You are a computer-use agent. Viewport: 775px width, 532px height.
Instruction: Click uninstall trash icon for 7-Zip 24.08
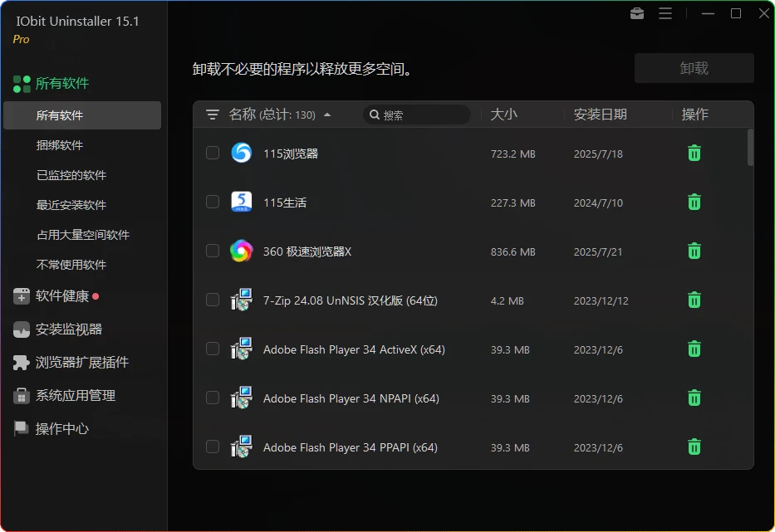[x=694, y=300]
